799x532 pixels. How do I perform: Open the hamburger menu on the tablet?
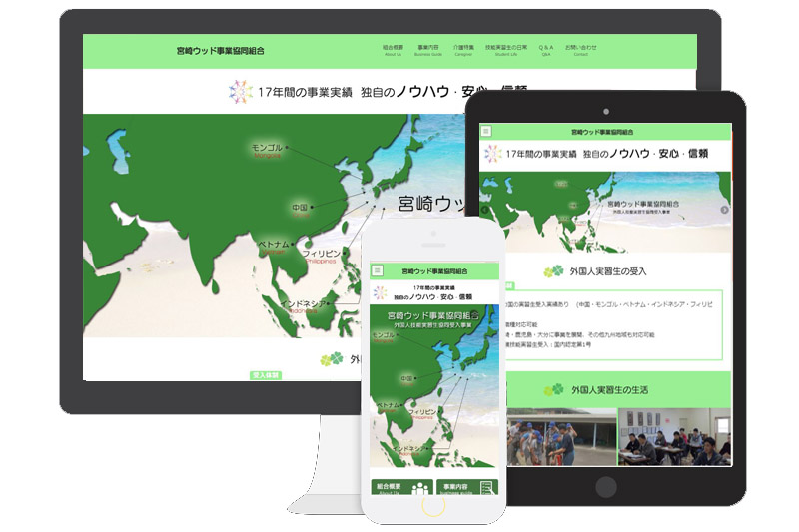(486, 131)
